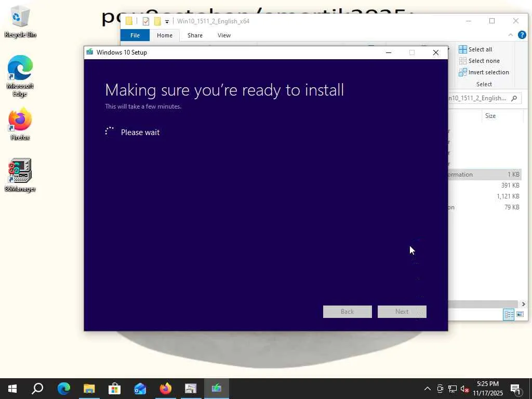
Task: Select the highlighted 1 KB file row
Action: tap(485, 175)
